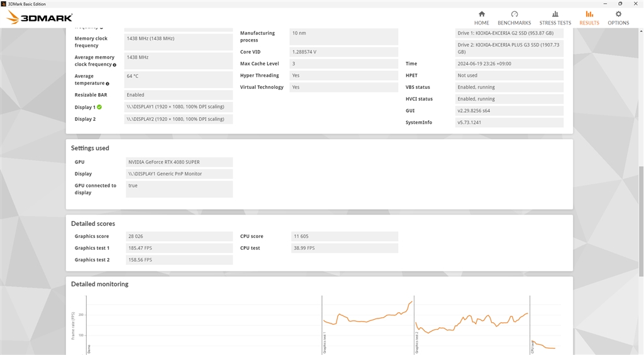
Task: Click the vertical scrollbar thumb
Action: (641, 221)
